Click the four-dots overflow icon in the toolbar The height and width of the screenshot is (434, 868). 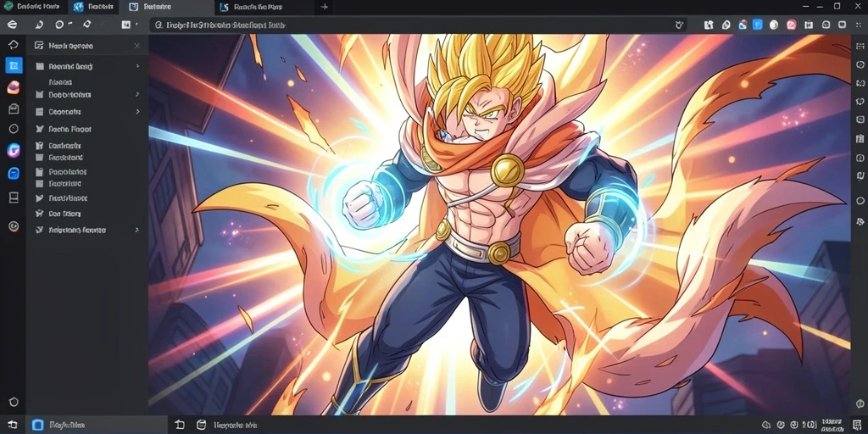(859, 25)
